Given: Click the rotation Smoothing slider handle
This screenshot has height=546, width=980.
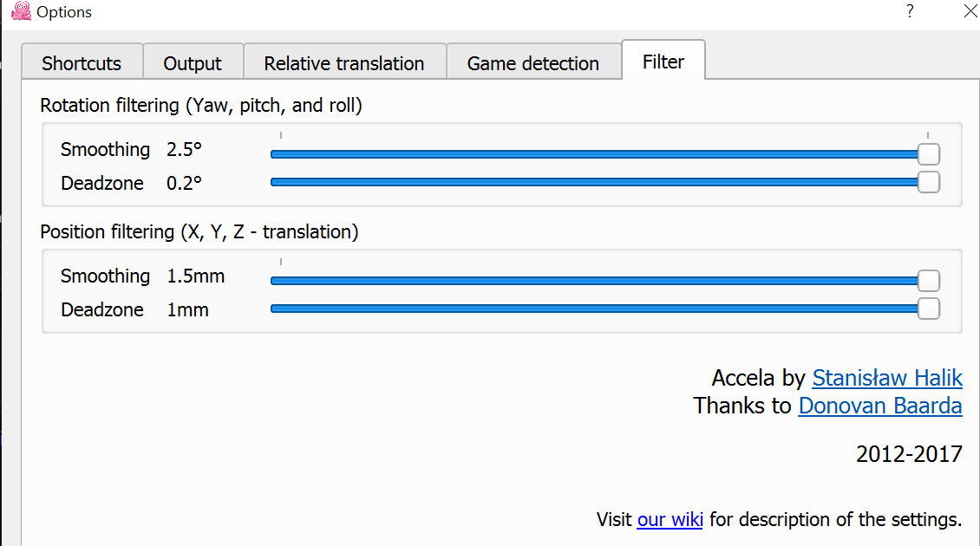Looking at the screenshot, I should [x=929, y=154].
